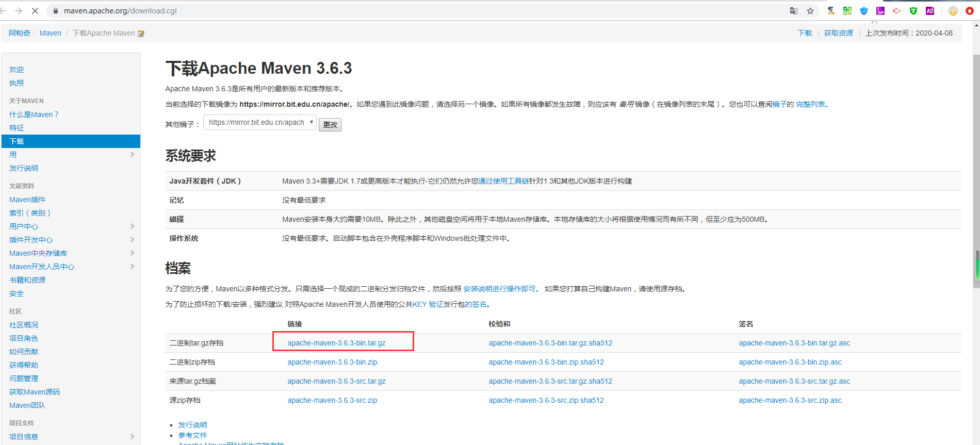Open the purple RP extension icon
980x445 pixels.
coord(880,11)
